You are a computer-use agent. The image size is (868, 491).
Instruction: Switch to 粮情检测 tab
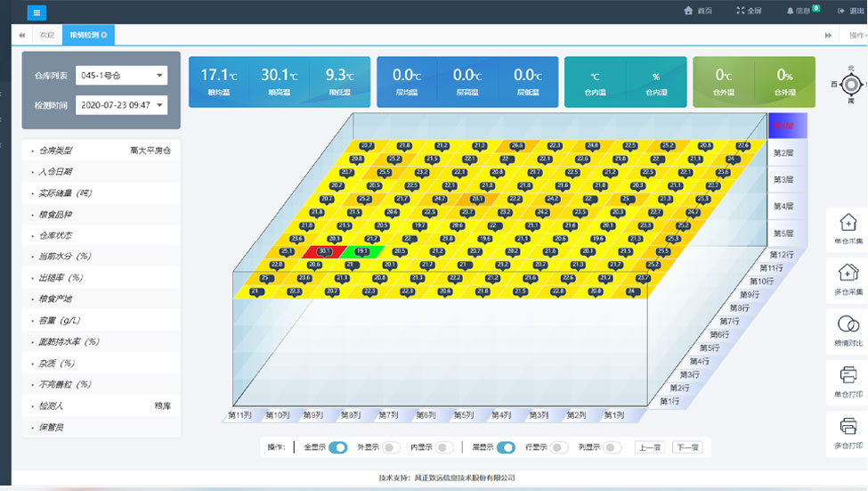pos(88,35)
